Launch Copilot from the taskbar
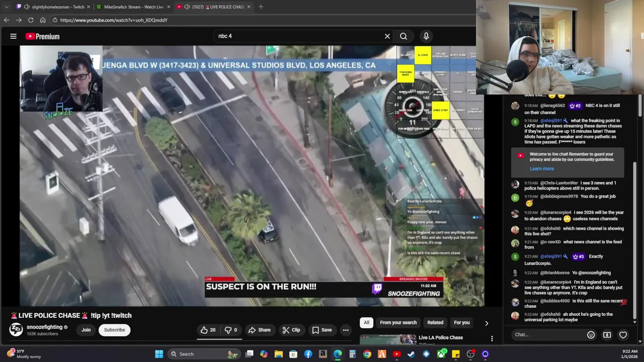Screen dimensions: 644x362 [264, 354]
